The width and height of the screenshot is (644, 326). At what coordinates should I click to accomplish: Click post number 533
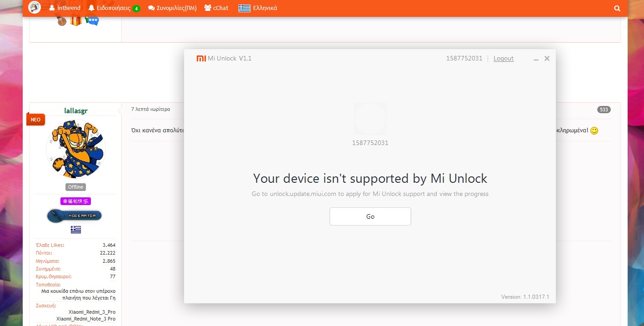(604, 110)
